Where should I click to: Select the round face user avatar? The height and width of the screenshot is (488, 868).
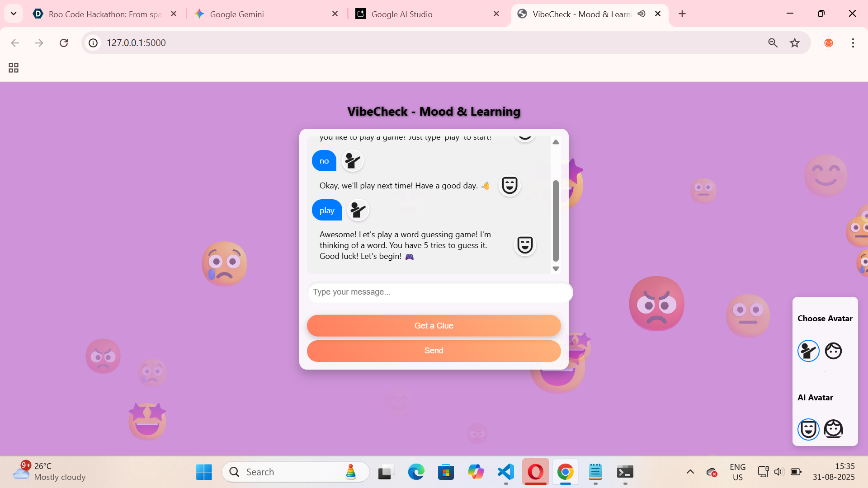pos(833,351)
